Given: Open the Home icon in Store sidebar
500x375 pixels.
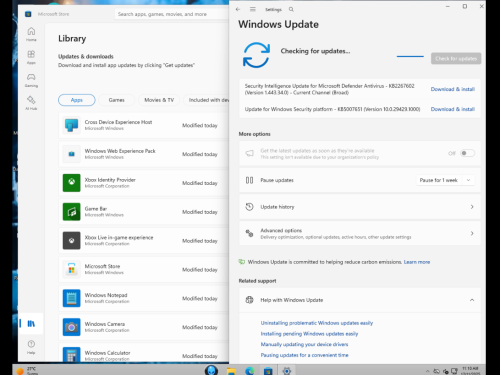Looking at the screenshot, I should click(31, 34).
